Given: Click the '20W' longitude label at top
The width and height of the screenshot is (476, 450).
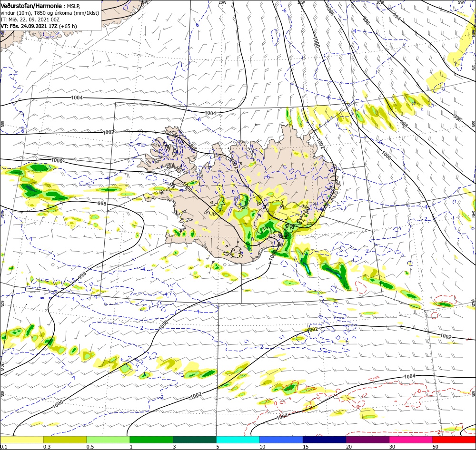Looking at the screenshot, I should 222,2.
